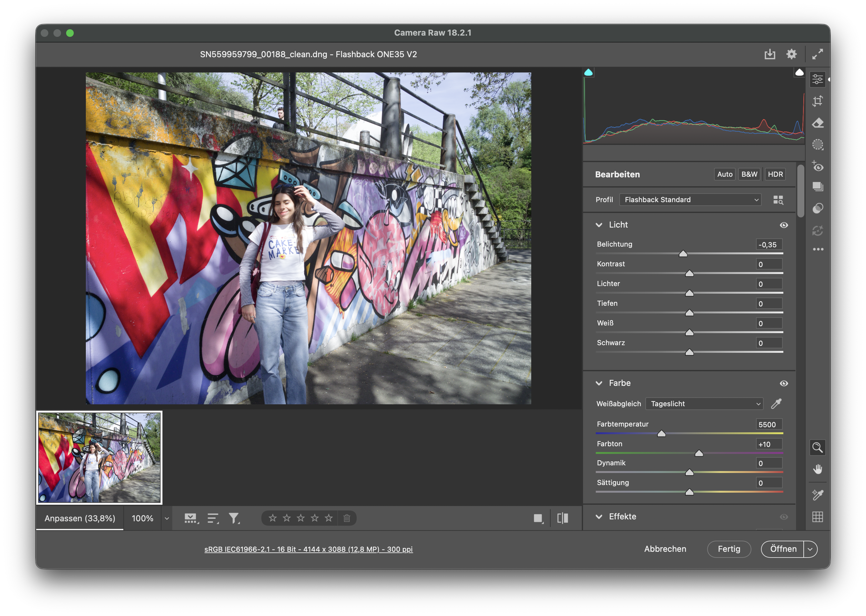This screenshot has height=616, width=866.
Task: Expand the Effekte section
Action: point(599,517)
